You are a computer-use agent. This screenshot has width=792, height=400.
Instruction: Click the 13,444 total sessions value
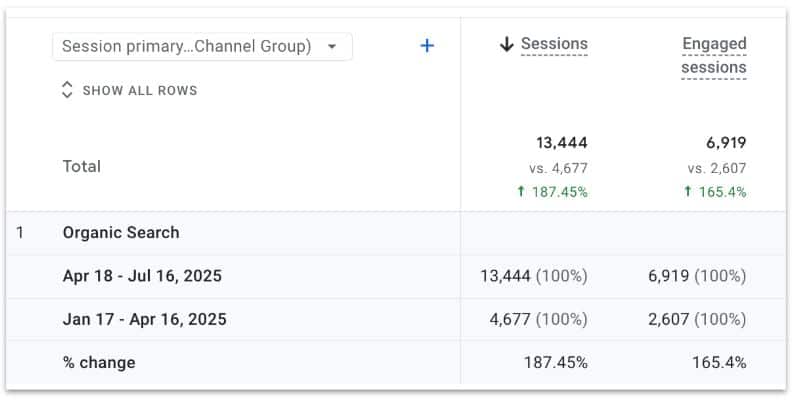tap(562, 143)
